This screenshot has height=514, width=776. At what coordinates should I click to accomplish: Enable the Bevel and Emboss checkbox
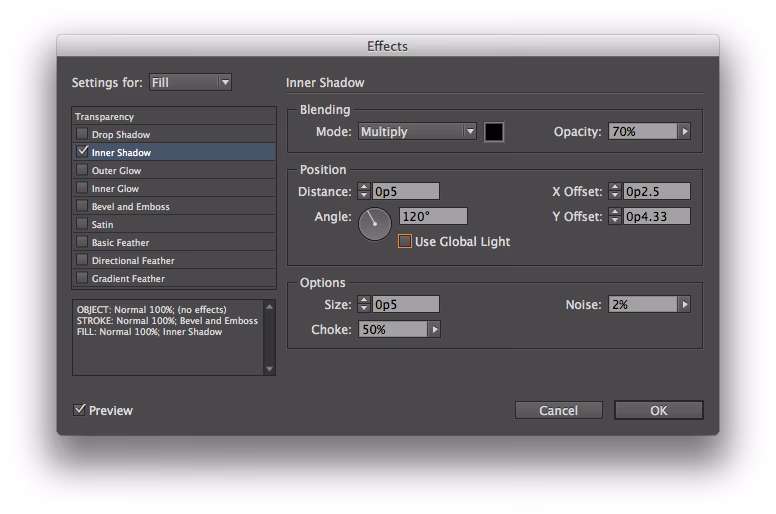(x=82, y=206)
